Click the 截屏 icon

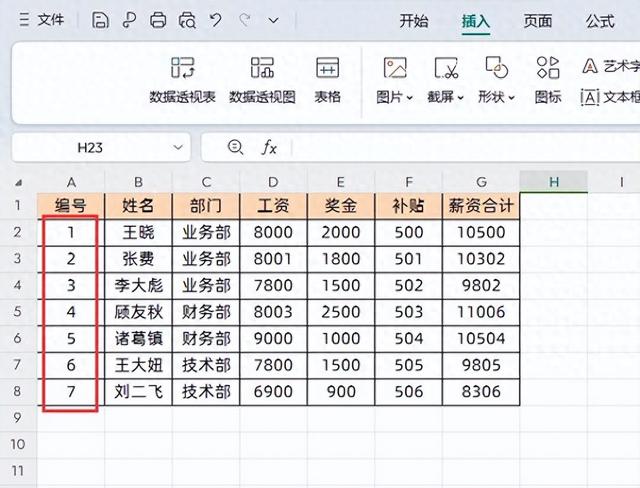[x=446, y=68]
